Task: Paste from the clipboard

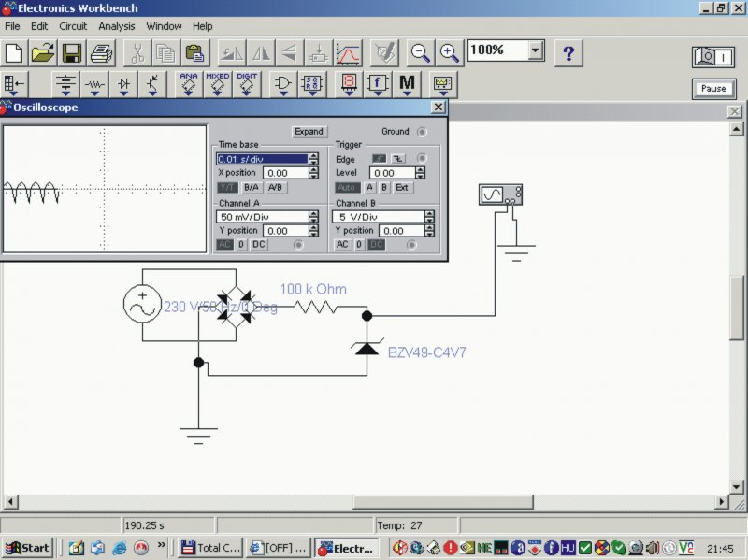Action: (x=194, y=52)
